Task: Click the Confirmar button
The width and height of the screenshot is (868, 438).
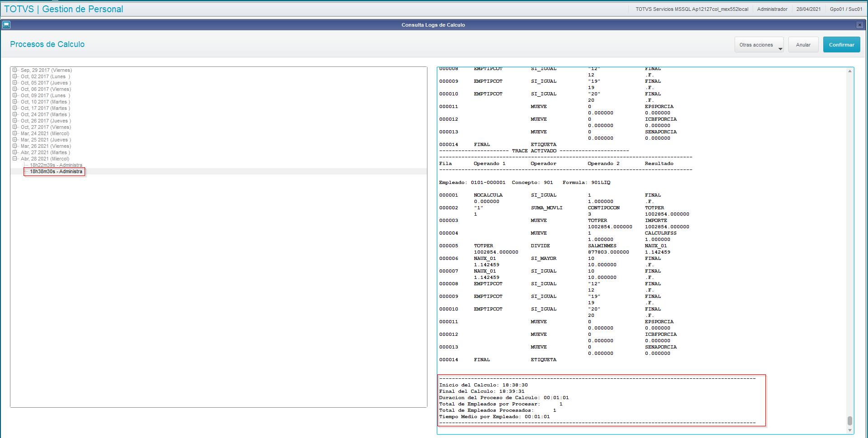Action: tap(841, 45)
